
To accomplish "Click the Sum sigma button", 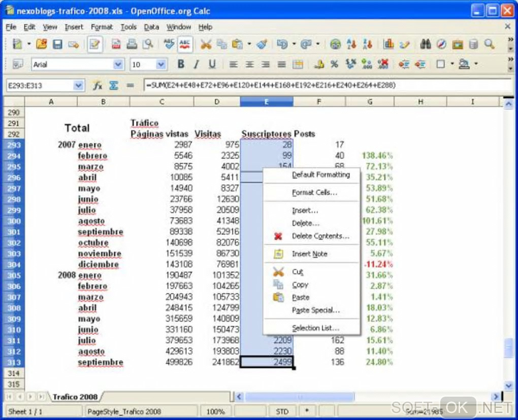I will pos(113,85).
